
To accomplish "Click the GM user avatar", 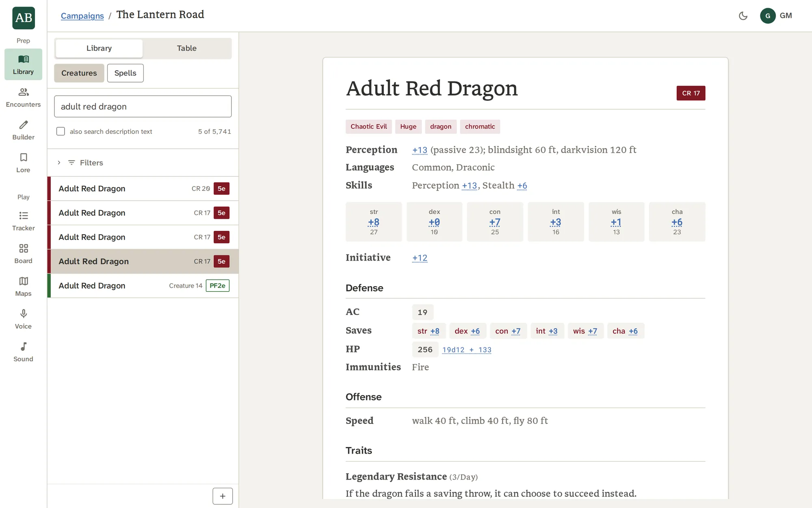I will click(x=768, y=16).
